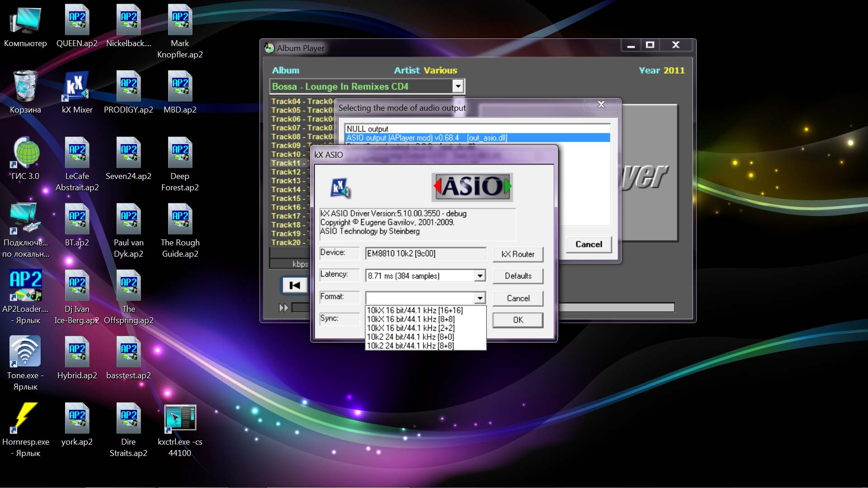
Task: Click Cancel in kX ASIO dialog
Action: coord(518,298)
